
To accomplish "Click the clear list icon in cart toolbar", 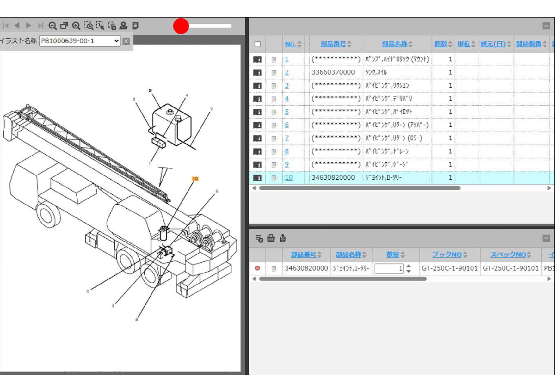I will (259, 238).
